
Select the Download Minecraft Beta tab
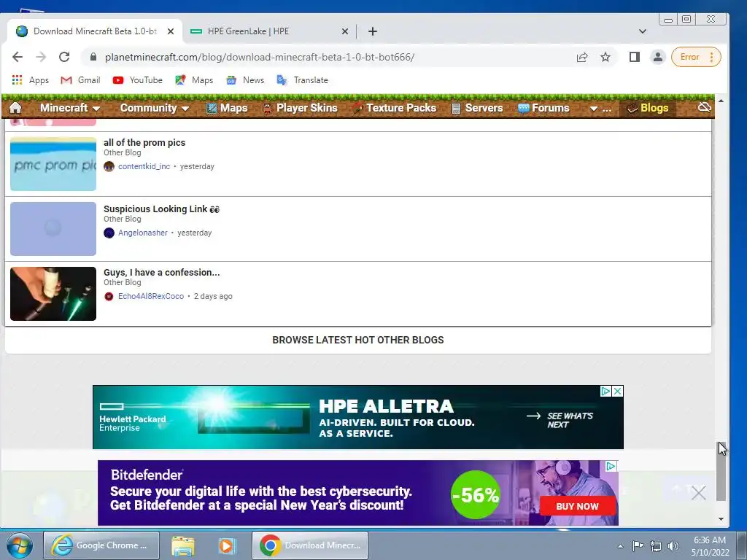(x=96, y=31)
